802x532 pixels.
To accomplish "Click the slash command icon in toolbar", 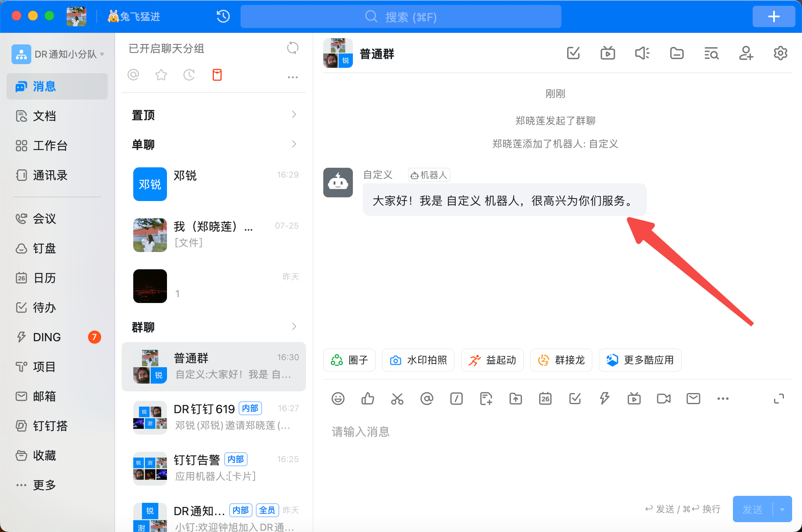I will click(x=457, y=398).
